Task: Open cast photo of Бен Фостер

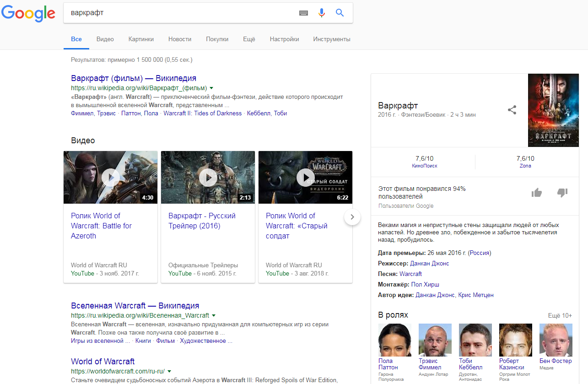Action: (x=556, y=340)
